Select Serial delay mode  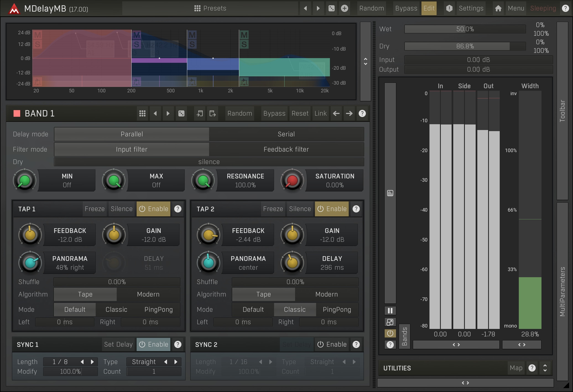286,134
